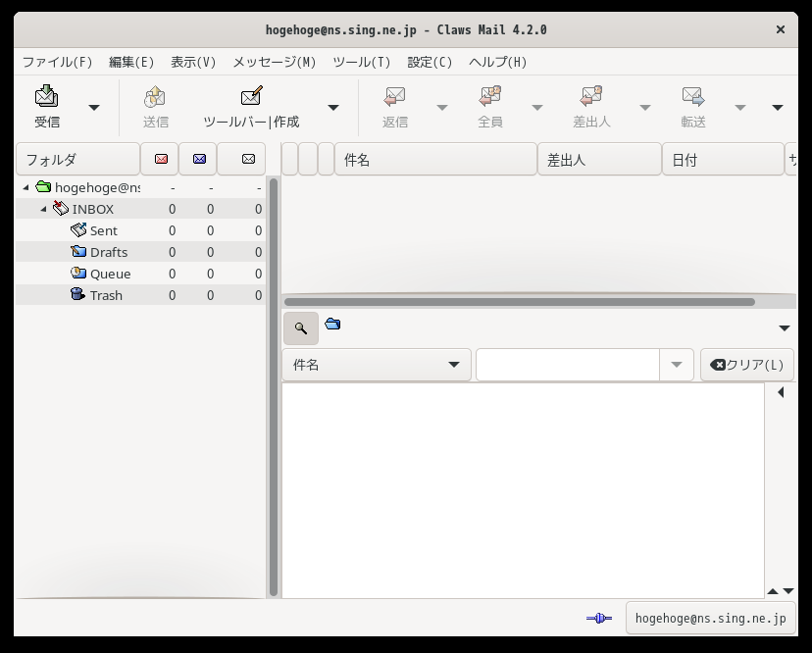The width and height of the screenshot is (812, 653).
Task: Click the Reply all (全員) icon
Action: pyautogui.click(x=490, y=96)
